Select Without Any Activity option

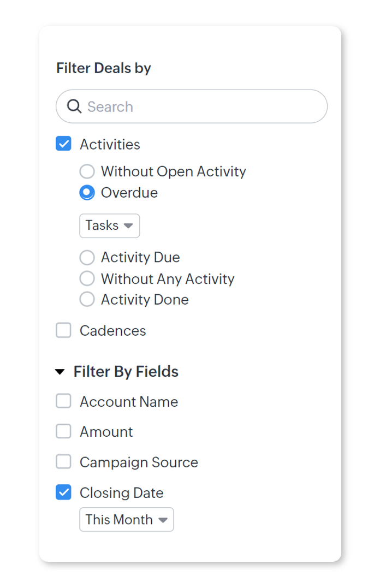coord(87,279)
